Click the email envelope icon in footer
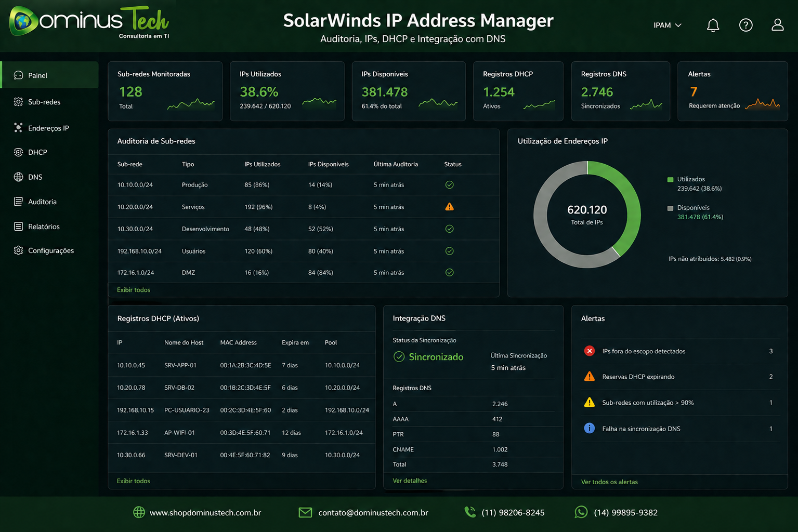Viewport: 798px width, 532px height. tap(305, 513)
